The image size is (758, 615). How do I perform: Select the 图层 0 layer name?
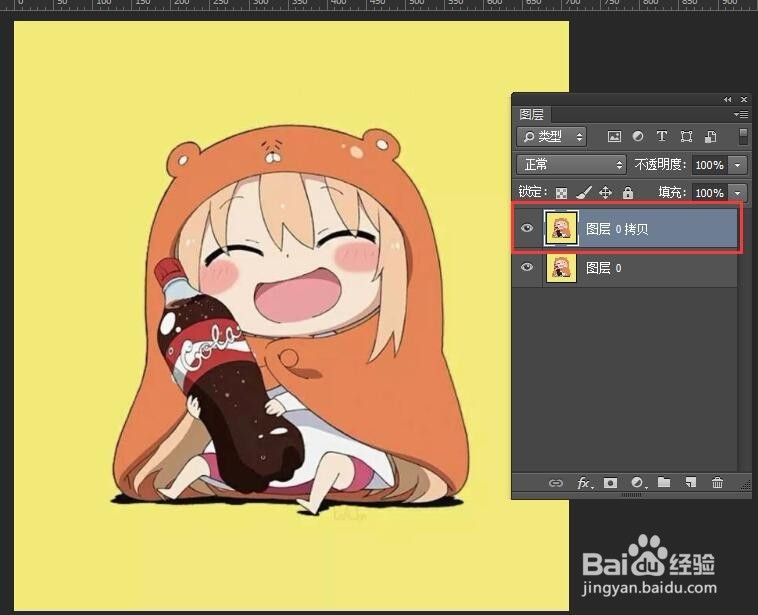click(603, 268)
